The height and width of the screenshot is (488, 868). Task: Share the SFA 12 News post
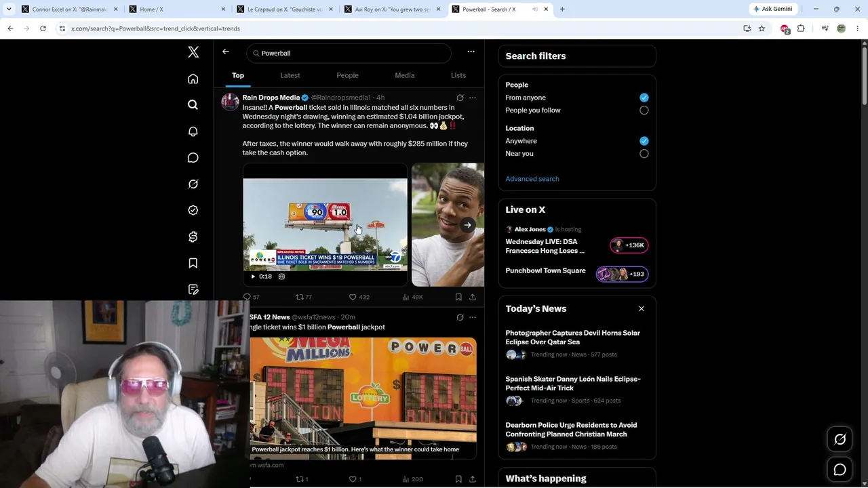pyautogui.click(x=473, y=479)
